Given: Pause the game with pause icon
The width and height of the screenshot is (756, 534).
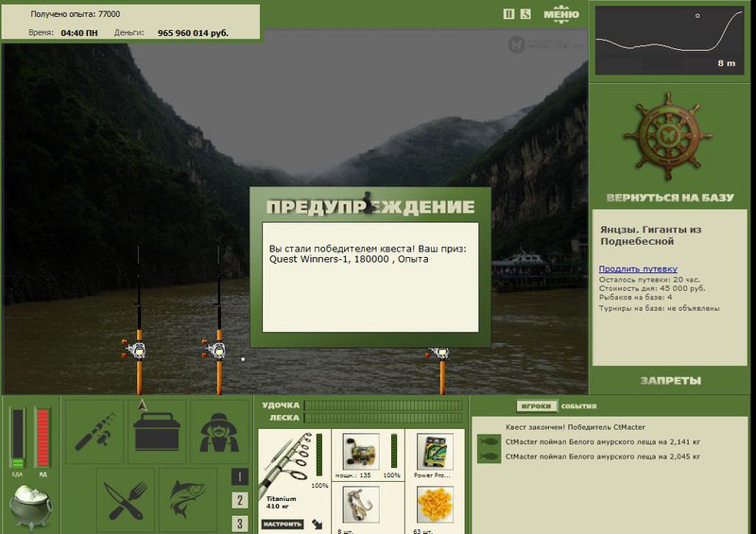Looking at the screenshot, I should 508,14.
